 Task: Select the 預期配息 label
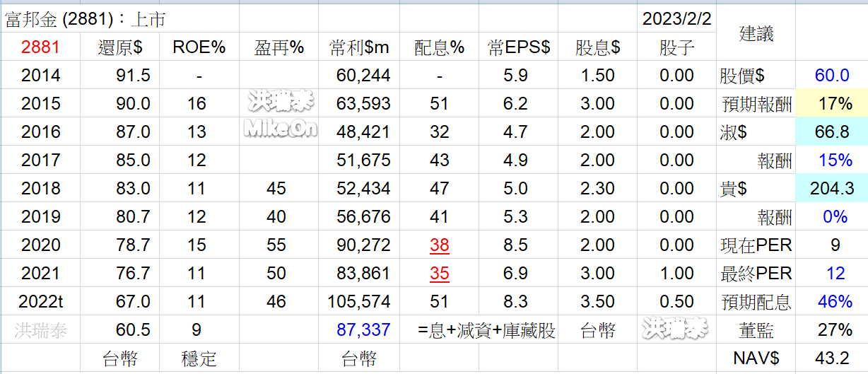tap(757, 303)
